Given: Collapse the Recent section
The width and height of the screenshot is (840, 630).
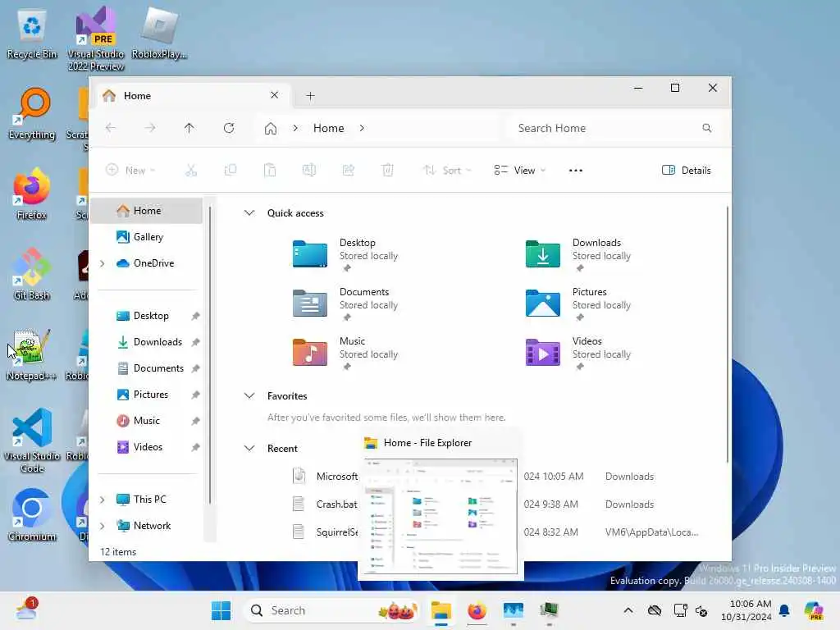Looking at the screenshot, I should coord(249,449).
